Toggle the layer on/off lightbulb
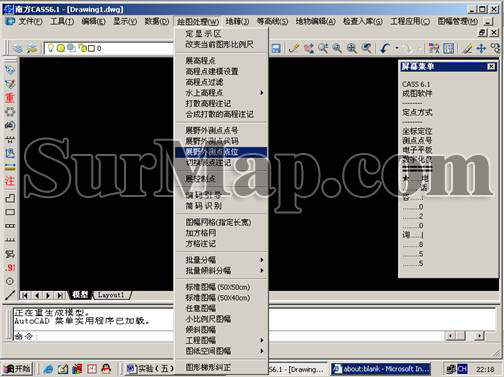 (x=50, y=48)
